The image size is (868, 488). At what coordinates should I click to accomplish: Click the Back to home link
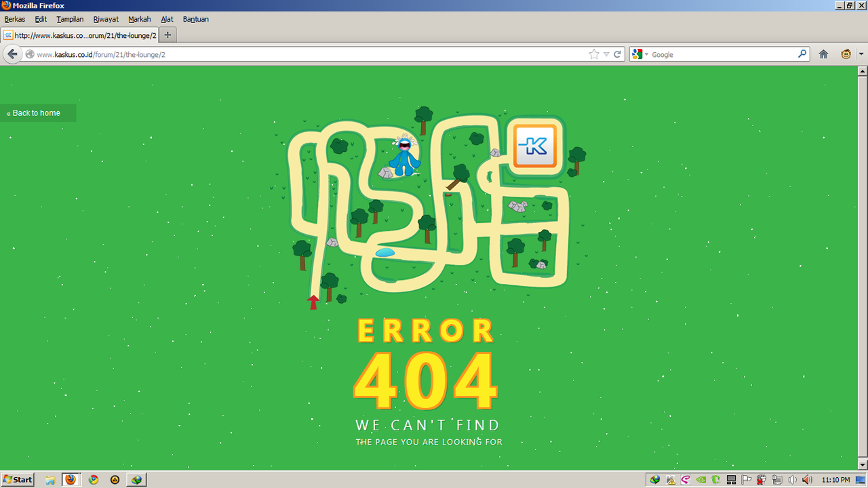[33, 113]
